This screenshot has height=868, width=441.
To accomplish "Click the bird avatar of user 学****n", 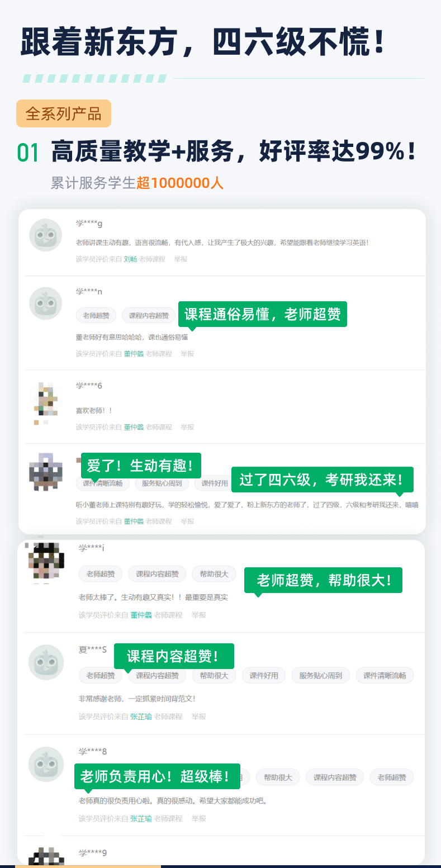I will click(45, 303).
